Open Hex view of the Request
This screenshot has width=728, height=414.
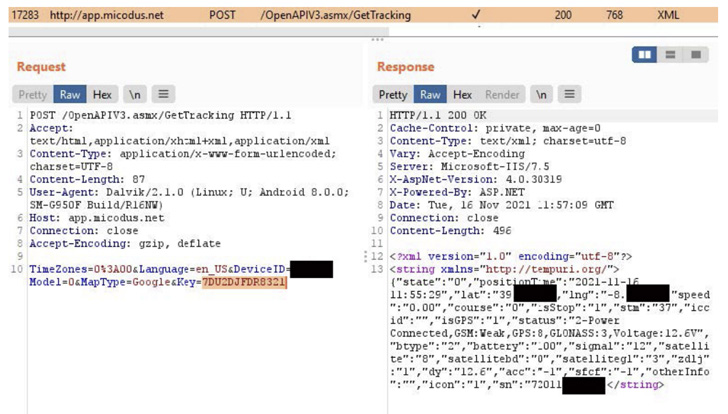click(102, 95)
